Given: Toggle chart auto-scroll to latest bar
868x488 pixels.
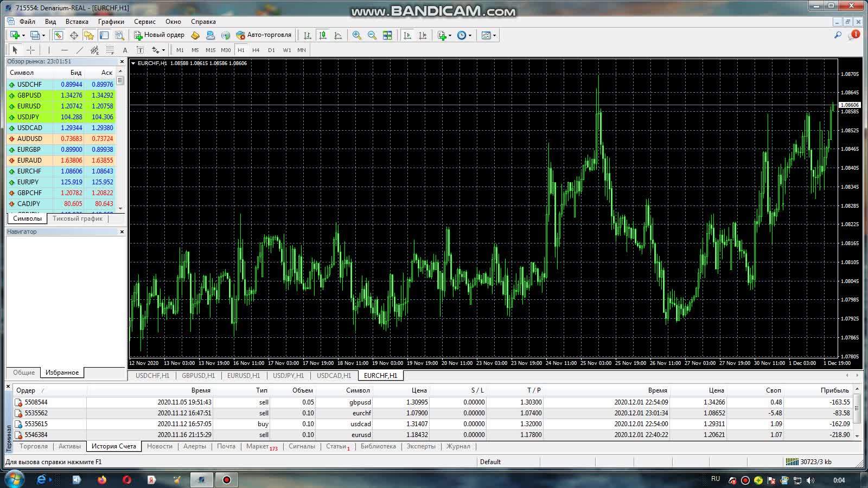Looking at the screenshot, I should click(x=407, y=35).
